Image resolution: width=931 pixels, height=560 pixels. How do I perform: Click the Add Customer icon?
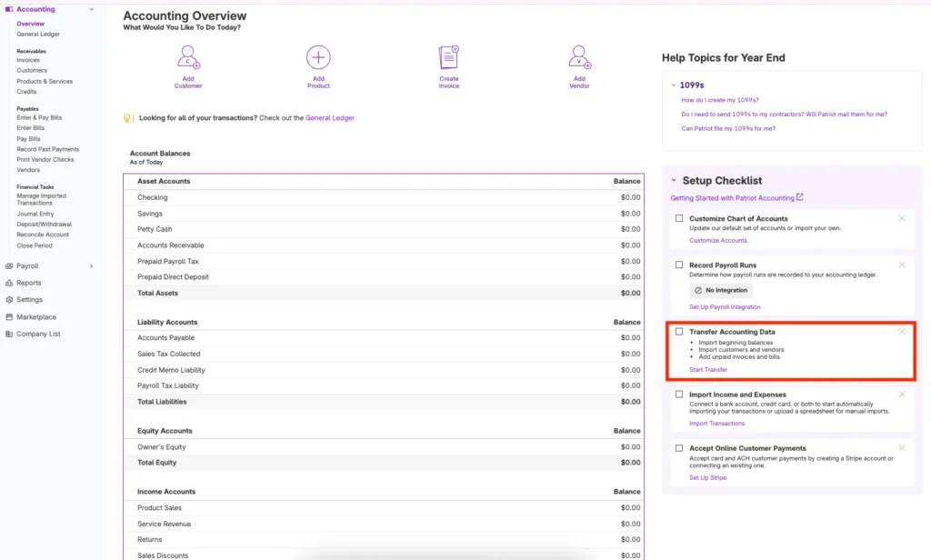click(x=188, y=58)
